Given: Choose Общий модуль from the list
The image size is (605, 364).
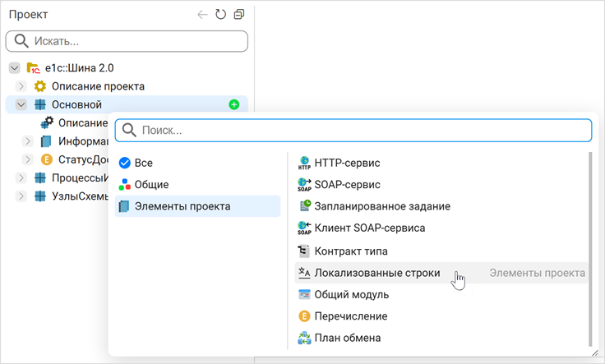Looking at the screenshot, I should 441,295.
